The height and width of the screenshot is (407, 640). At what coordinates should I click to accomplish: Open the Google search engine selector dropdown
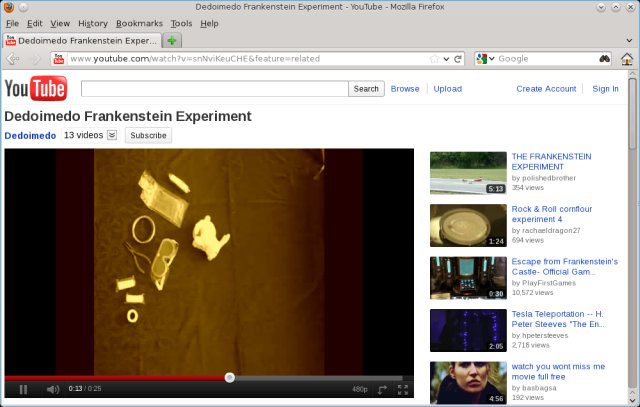click(x=486, y=59)
